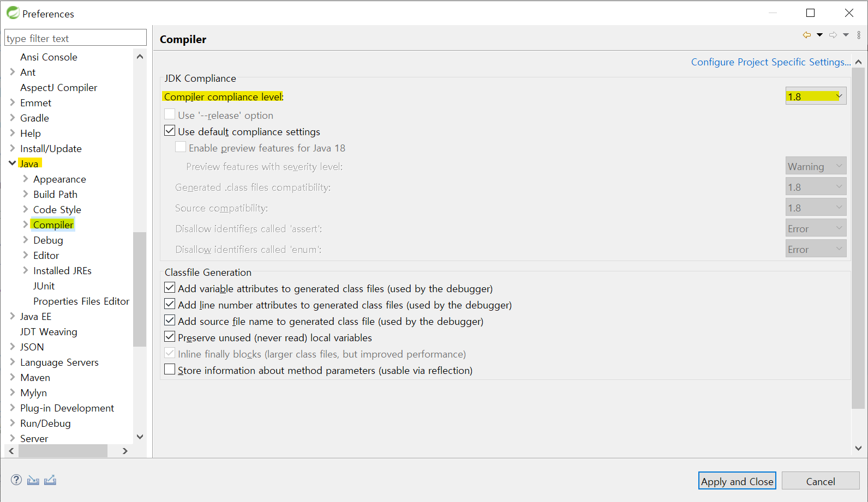
Task: Select Ansi Console in the tree
Action: coord(49,57)
